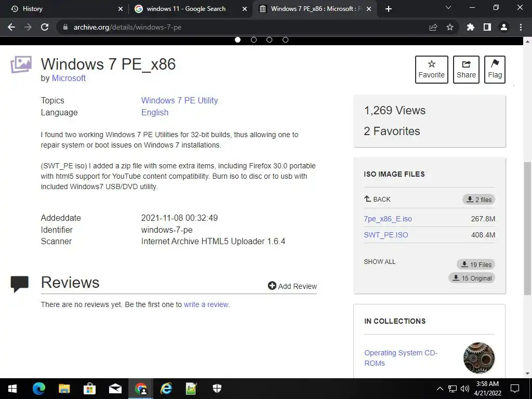Expand SHOW ALL files
The height and width of the screenshot is (399, 532).
point(380,262)
